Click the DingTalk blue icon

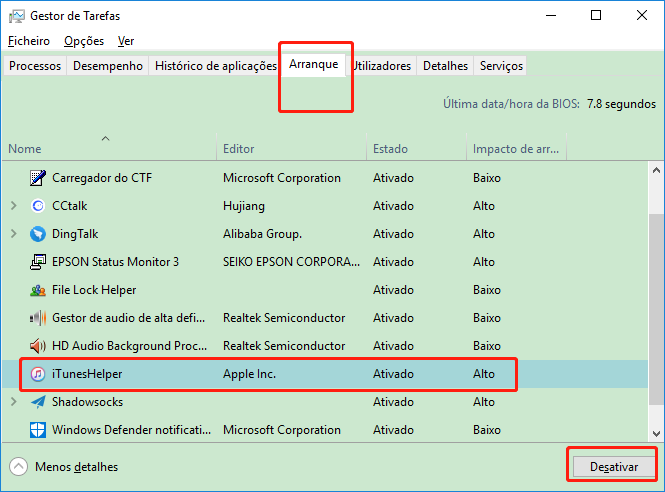click(x=38, y=234)
